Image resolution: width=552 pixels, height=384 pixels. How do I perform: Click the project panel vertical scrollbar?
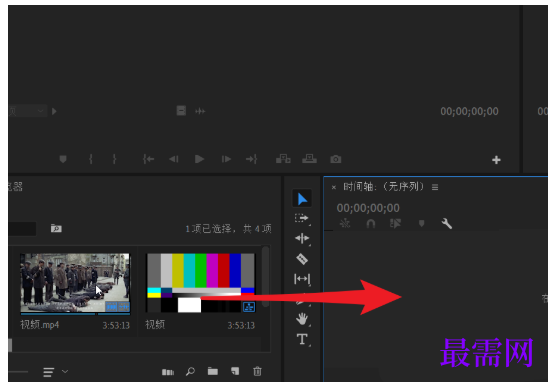coord(265,276)
